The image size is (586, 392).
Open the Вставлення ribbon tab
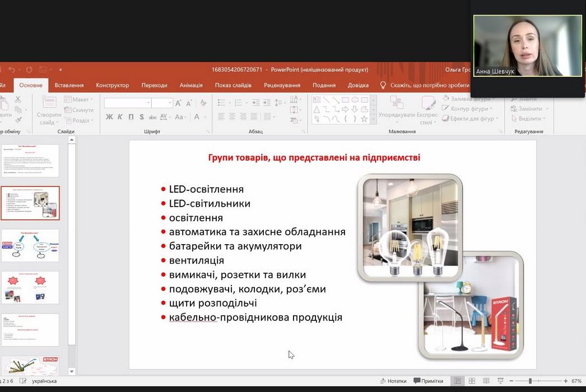[69, 85]
